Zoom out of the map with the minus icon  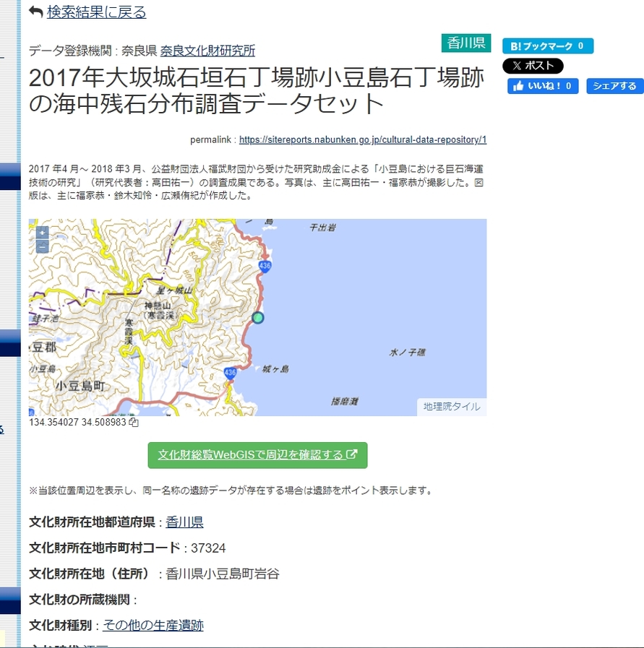tap(42, 246)
